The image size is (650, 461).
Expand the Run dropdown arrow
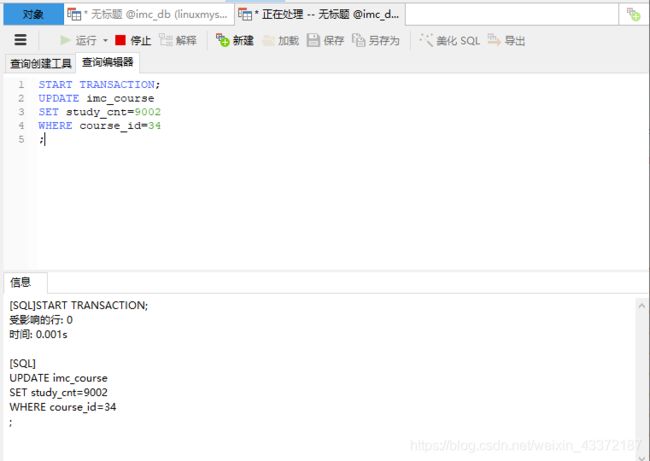[x=105, y=40]
